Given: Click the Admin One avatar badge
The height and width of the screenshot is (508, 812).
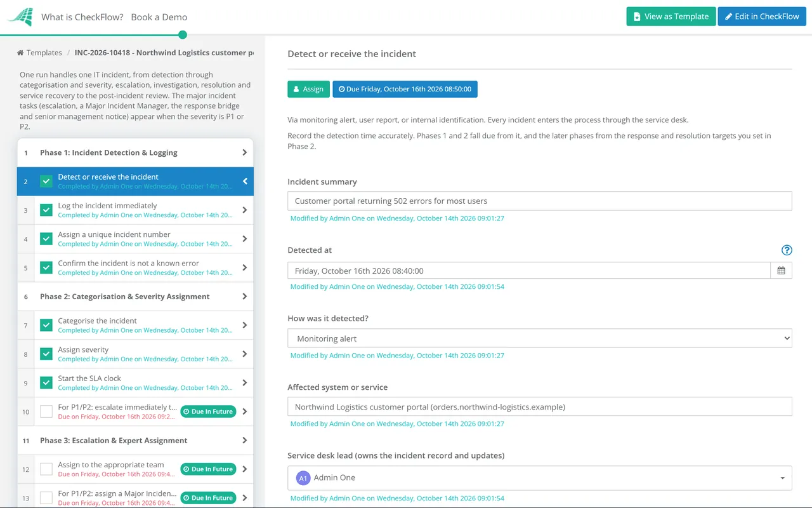Looking at the screenshot, I should [x=303, y=478].
